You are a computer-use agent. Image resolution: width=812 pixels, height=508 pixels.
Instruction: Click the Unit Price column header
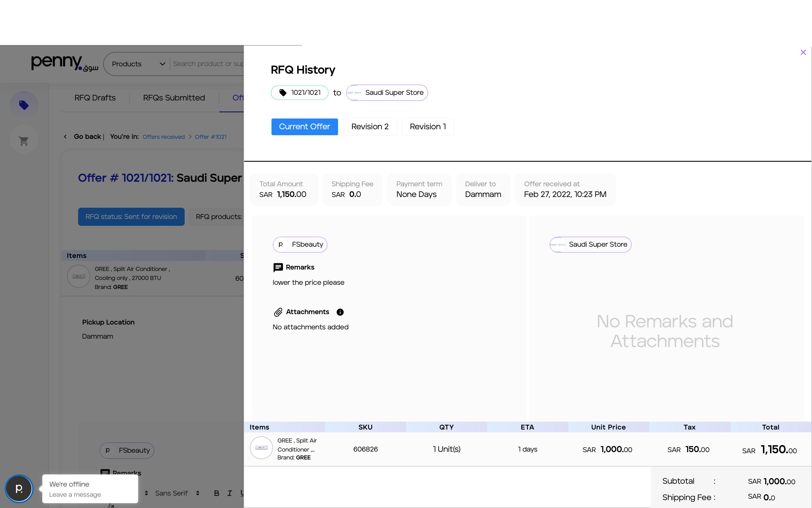(x=608, y=427)
